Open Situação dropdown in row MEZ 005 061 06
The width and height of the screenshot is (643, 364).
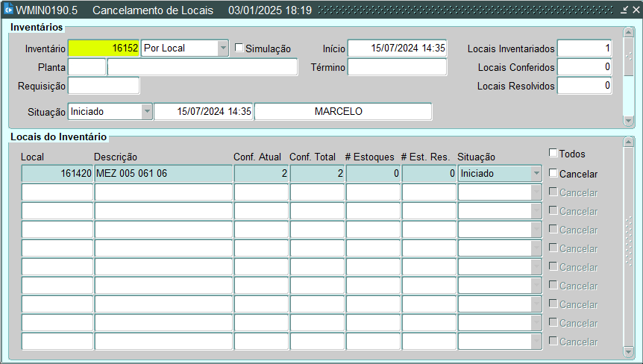[536, 173]
